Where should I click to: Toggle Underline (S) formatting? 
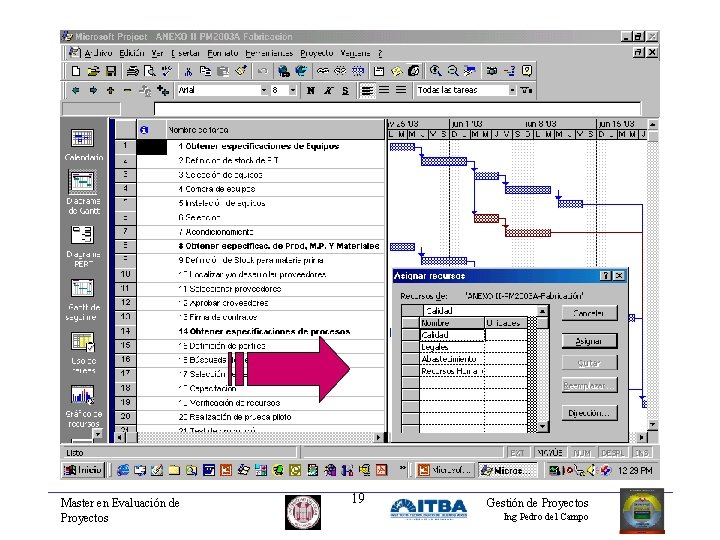tap(345, 90)
